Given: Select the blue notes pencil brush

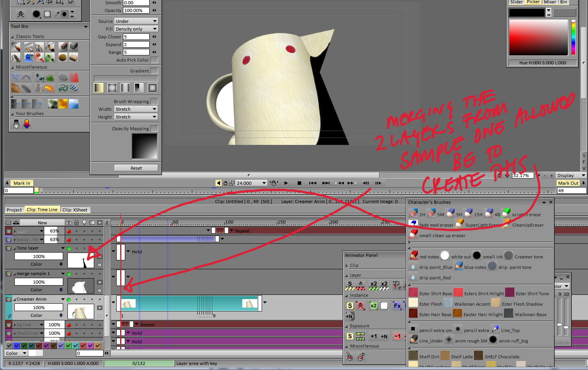Looking at the screenshot, I should tap(459, 266).
